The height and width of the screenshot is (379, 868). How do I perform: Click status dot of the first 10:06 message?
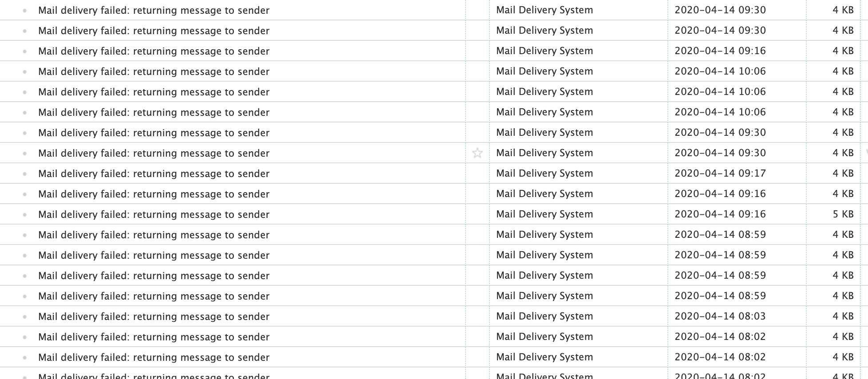[x=24, y=72]
